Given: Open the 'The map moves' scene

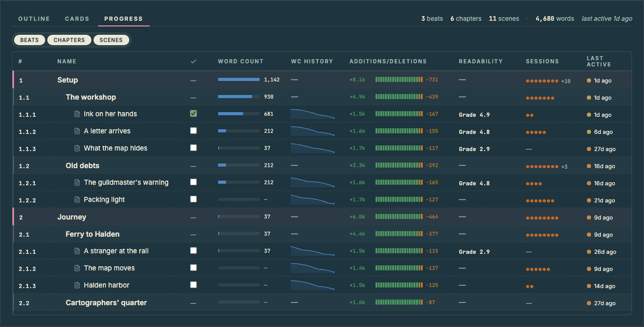Looking at the screenshot, I should [109, 268].
